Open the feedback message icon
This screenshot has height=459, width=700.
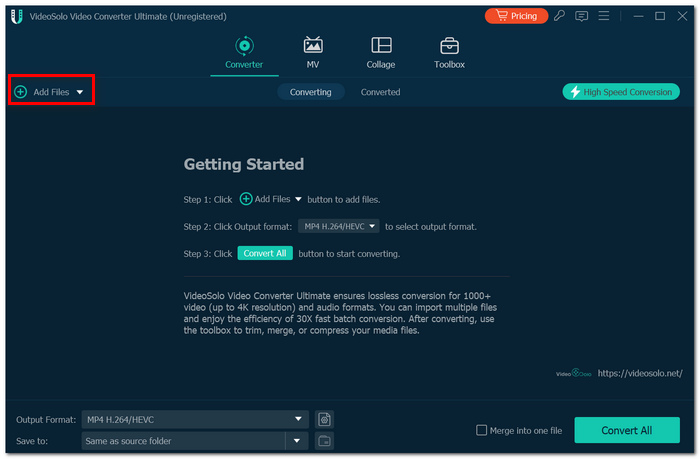click(581, 17)
